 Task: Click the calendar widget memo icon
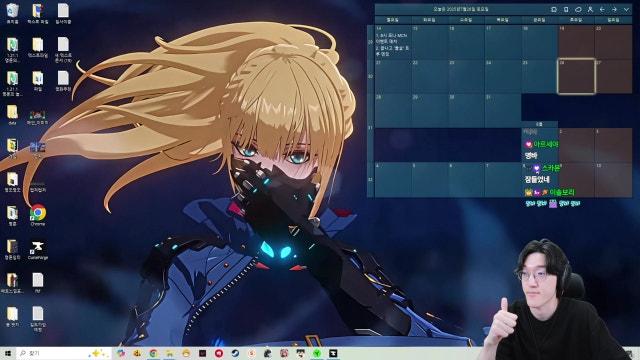coord(566,9)
